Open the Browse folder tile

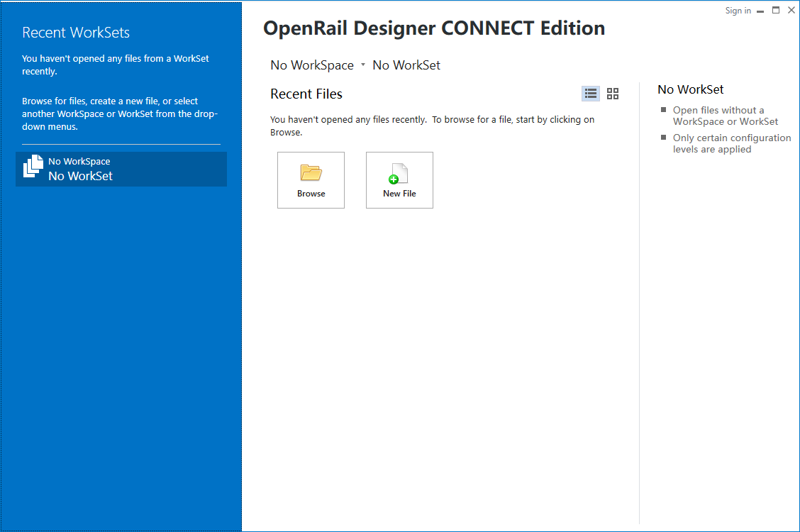311,180
